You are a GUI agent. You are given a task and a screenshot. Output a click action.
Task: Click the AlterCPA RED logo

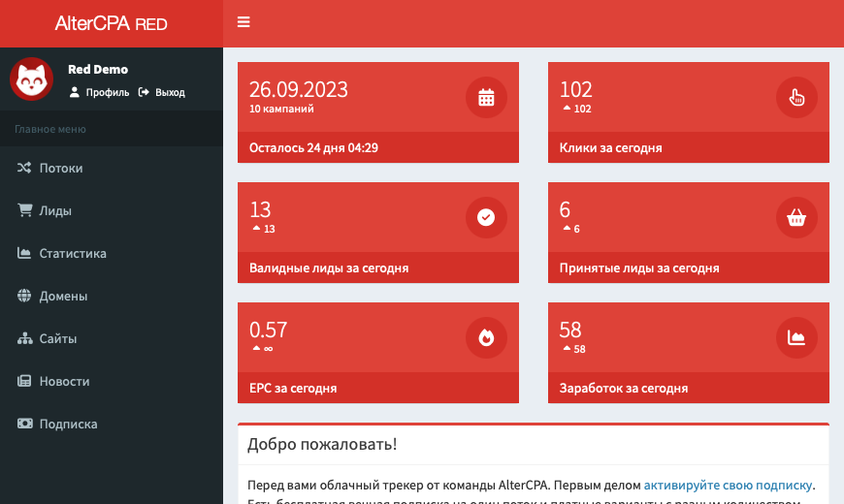(111, 23)
